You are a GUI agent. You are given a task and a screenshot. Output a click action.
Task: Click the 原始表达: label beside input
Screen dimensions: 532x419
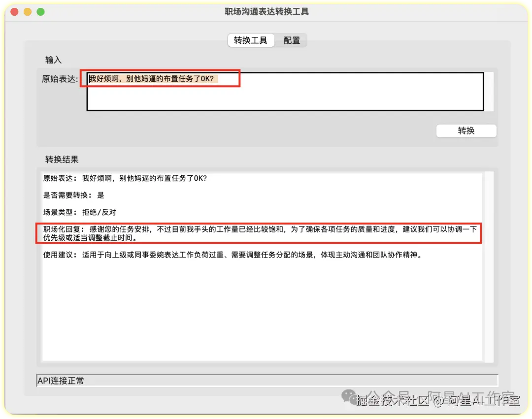pyautogui.click(x=60, y=79)
